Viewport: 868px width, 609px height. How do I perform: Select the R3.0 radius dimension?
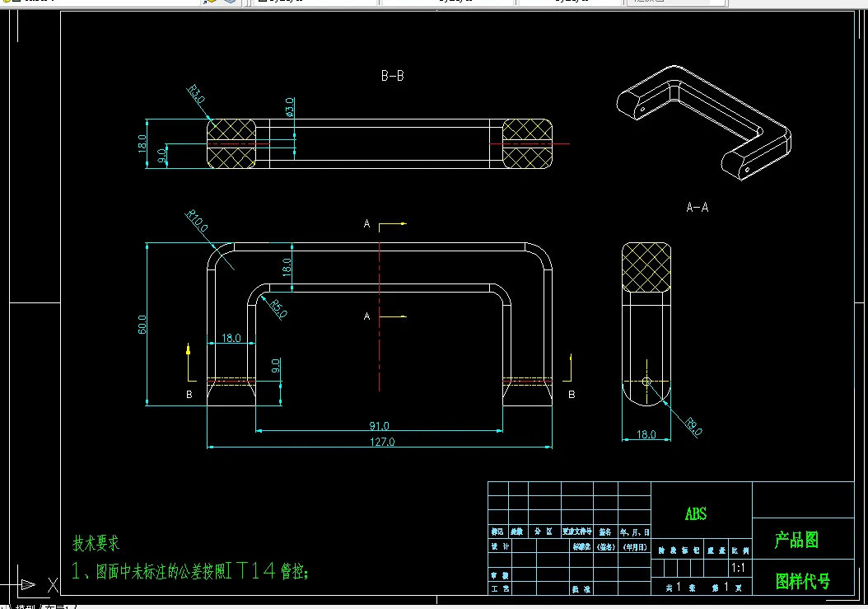pos(196,94)
